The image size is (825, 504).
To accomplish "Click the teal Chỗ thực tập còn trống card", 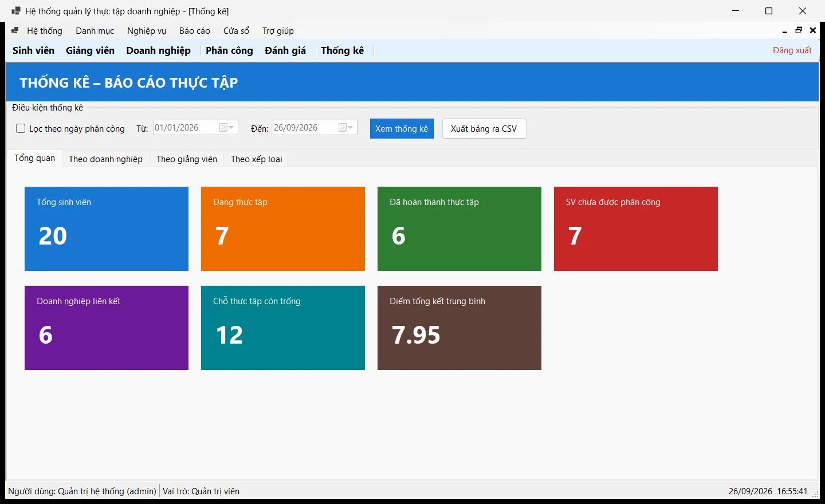I will (283, 328).
